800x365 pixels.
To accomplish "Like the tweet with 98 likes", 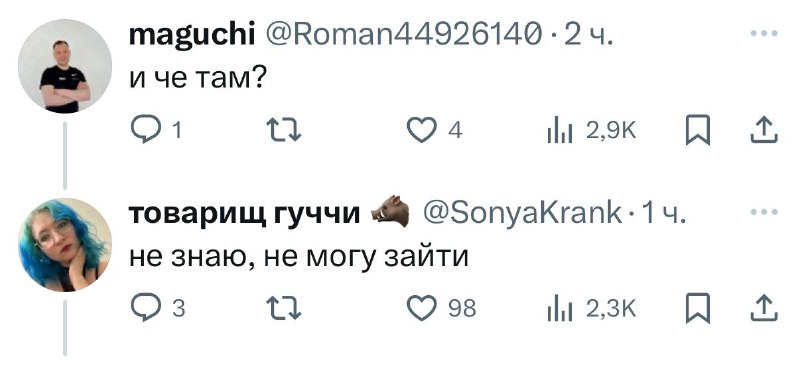I will pyautogui.click(x=441, y=308).
